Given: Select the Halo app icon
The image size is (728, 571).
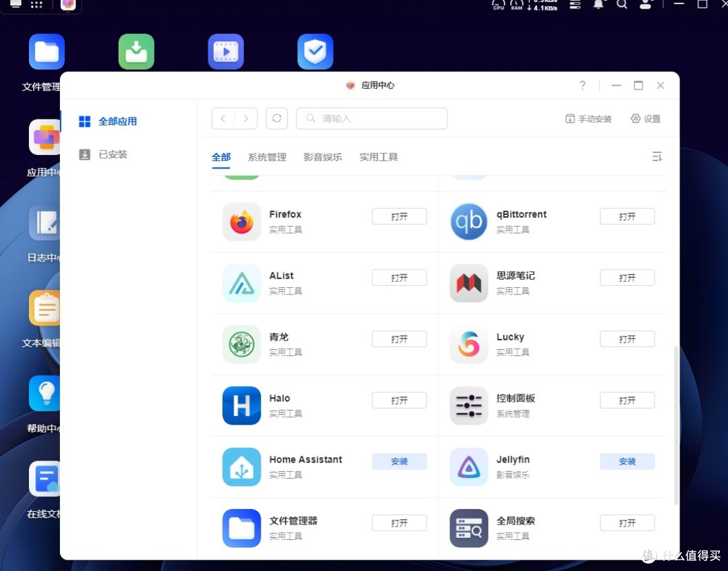Looking at the screenshot, I should [x=241, y=405].
